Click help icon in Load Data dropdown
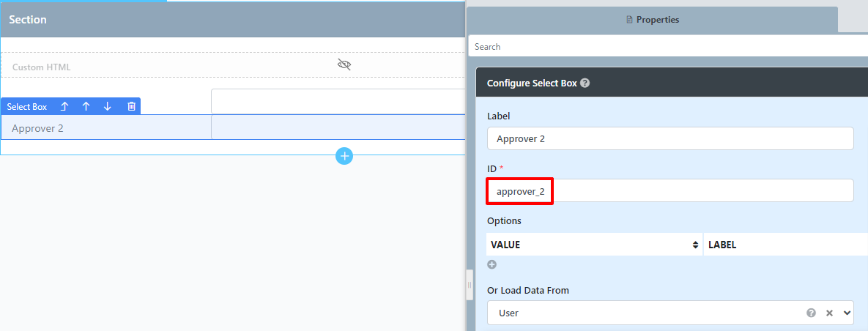The height and width of the screenshot is (331, 868). click(811, 313)
